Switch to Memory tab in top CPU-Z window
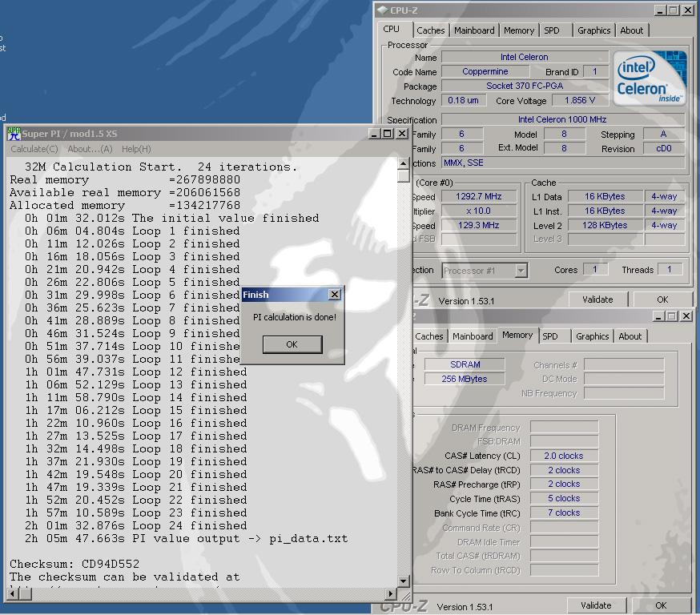The width and height of the screenshot is (700, 615). pyautogui.click(x=519, y=30)
